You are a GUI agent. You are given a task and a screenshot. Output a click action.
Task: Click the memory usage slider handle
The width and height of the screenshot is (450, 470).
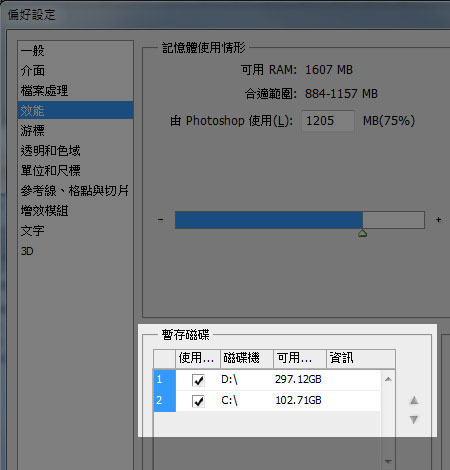click(x=362, y=233)
